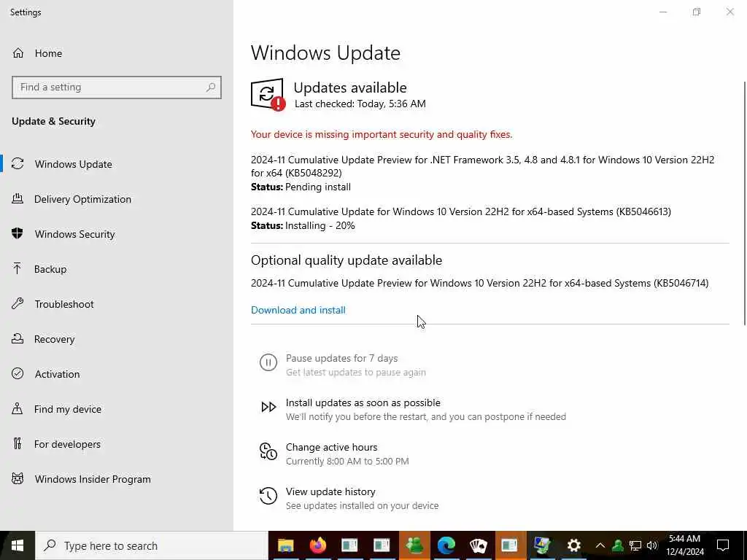Click the active hours clock icon
The image size is (747, 560).
pyautogui.click(x=268, y=451)
